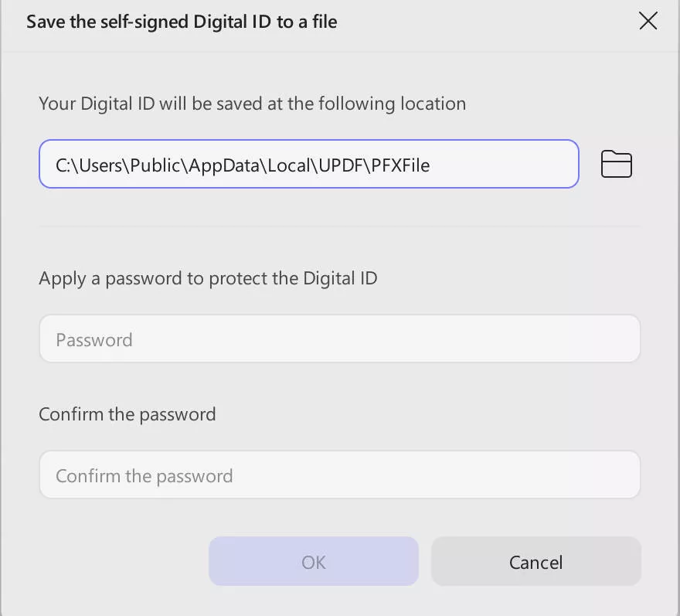Click the 'Your Digital ID will be saved' label
The width and height of the screenshot is (680, 616).
(252, 104)
